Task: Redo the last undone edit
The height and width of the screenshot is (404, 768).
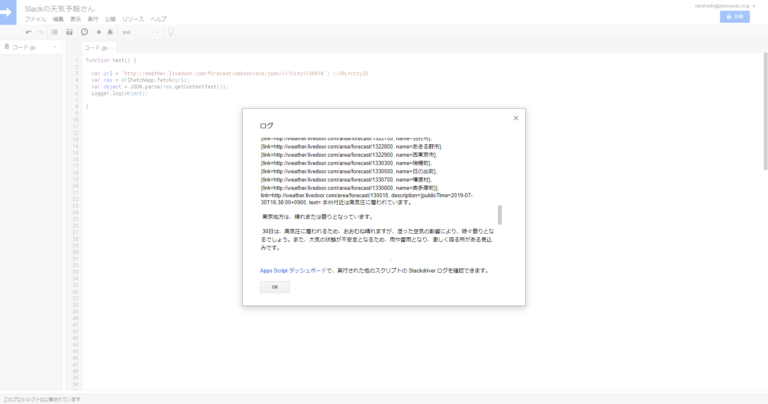Action: tap(40, 32)
